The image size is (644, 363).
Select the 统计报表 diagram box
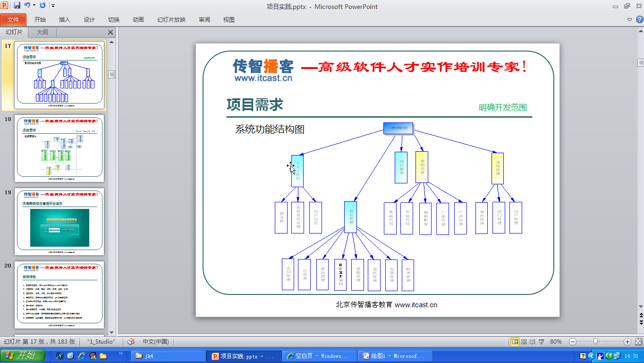pos(401,167)
